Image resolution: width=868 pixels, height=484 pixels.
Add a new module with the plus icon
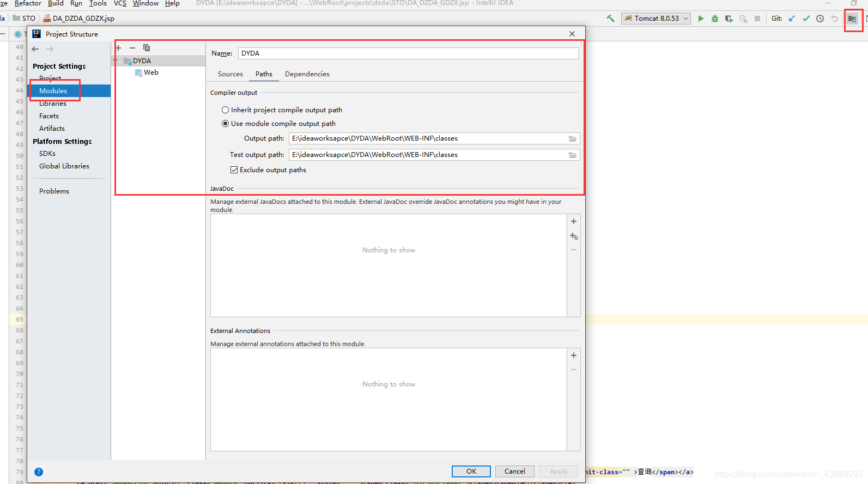118,48
